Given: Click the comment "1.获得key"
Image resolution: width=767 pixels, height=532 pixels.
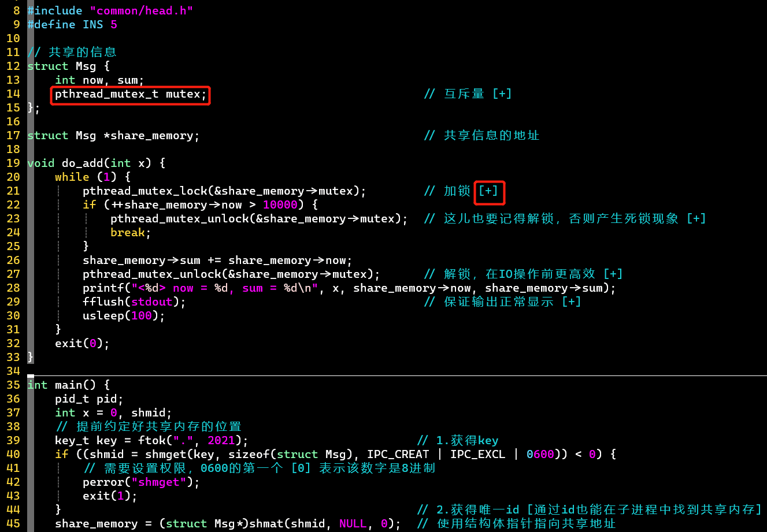Looking at the screenshot, I should click(x=467, y=440).
